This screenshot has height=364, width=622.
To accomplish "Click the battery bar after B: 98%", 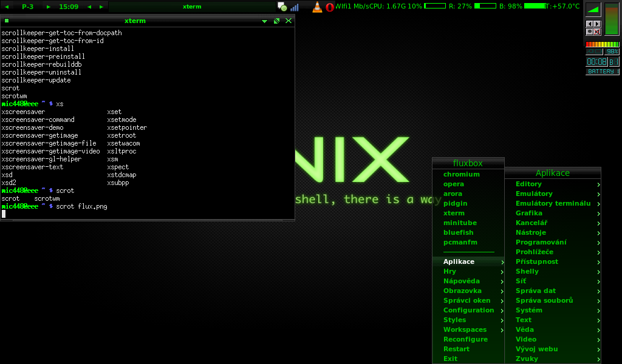I will coord(535,6).
